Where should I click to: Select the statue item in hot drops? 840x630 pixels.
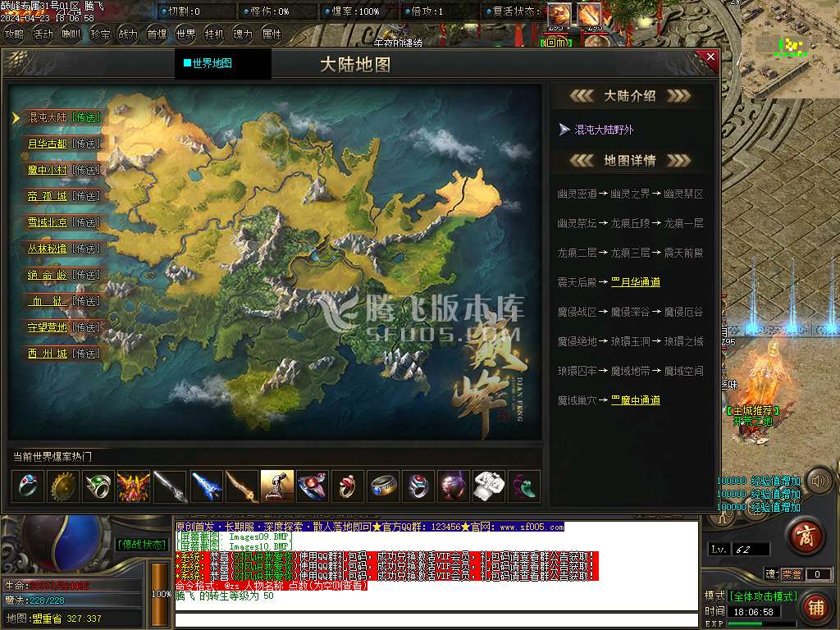click(x=277, y=486)
